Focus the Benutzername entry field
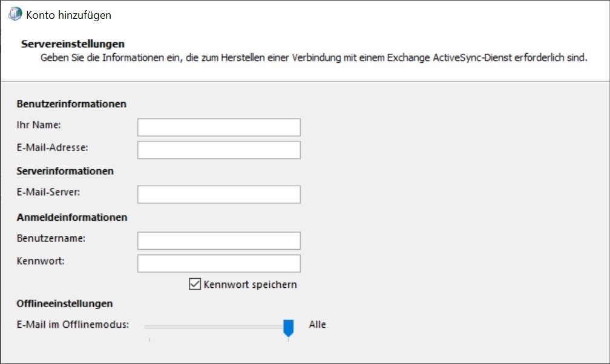Image resolution: width=610 pixels, height=364 pixels. 218,240
